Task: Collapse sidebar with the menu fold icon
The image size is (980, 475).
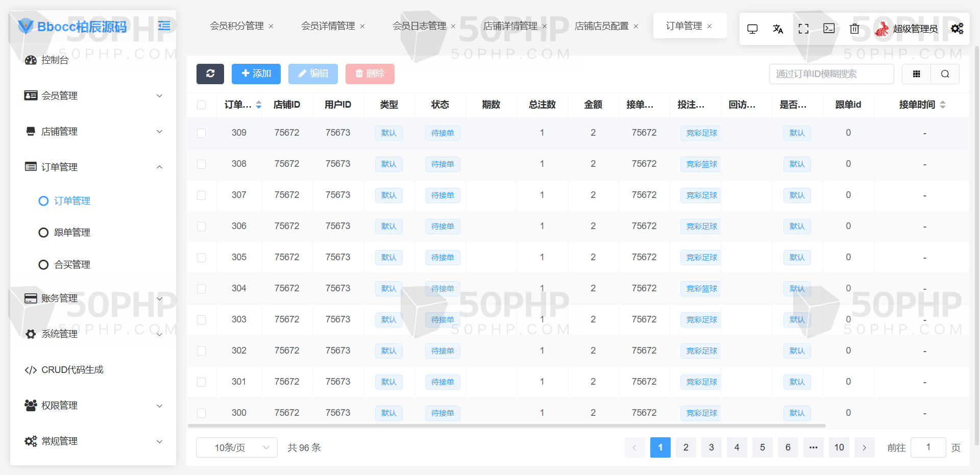Action: (x=164, y=26)
